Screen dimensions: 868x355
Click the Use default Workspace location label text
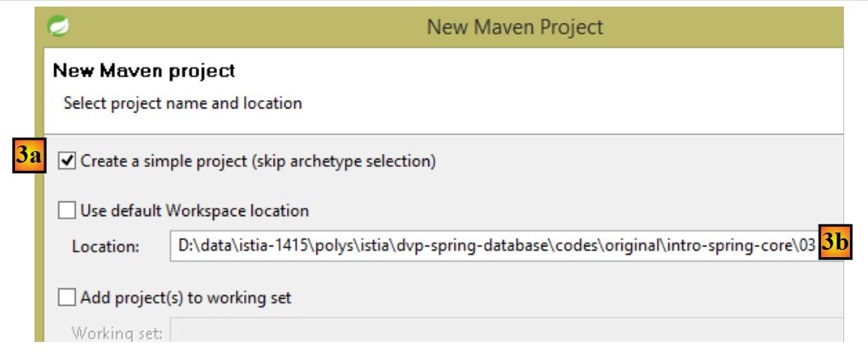coord(194,211)
